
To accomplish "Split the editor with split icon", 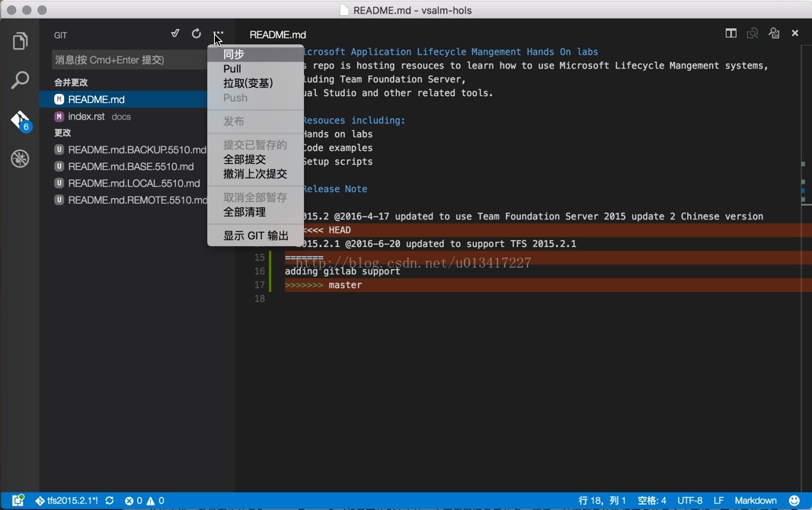I will (x=730, y=34).
